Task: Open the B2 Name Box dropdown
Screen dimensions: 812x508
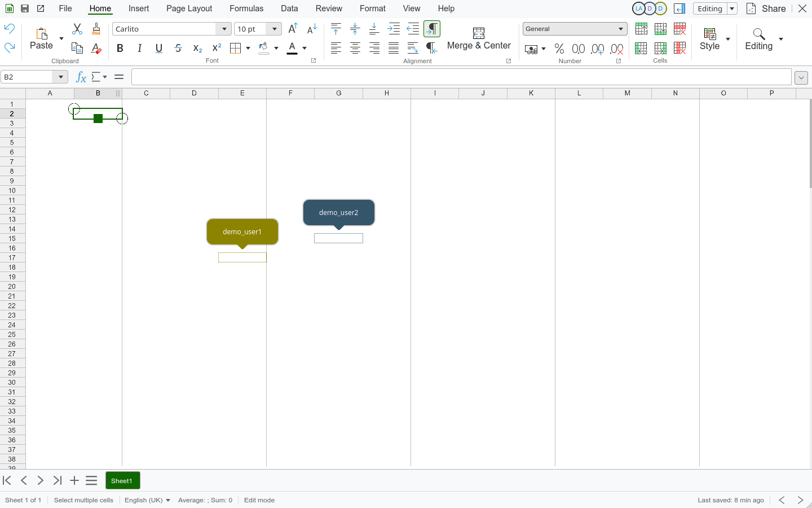Action: (61, 77)
